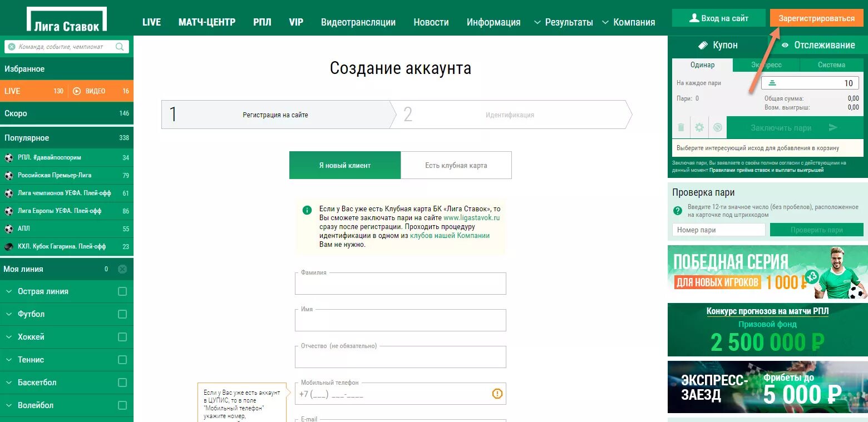868x422 pixels.
Task: Click the help icon in Проверка пари
Action: tap(678, 211)
